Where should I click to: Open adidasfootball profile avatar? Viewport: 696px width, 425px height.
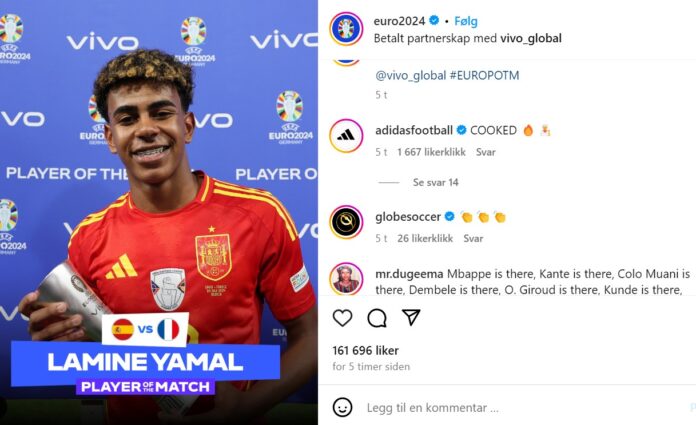(x=346, y=135)
